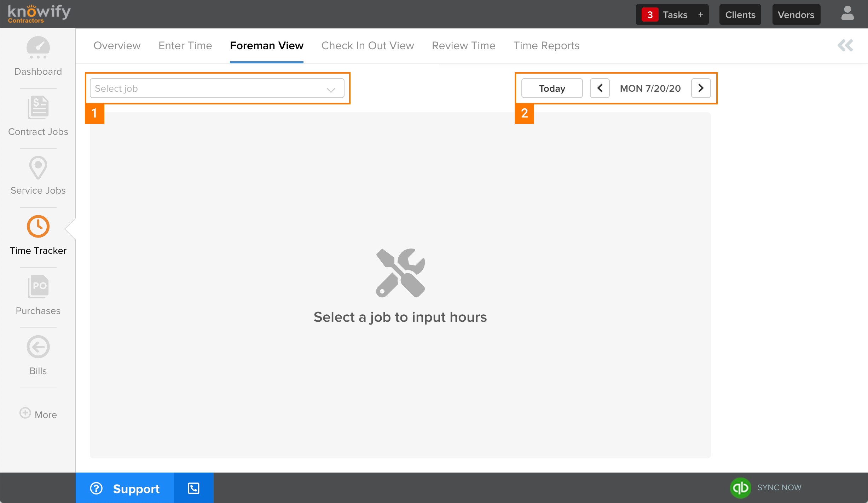
Task: Click the Time Tracker sidebar label
Action: pyautogui.click(x=38, y=251)
